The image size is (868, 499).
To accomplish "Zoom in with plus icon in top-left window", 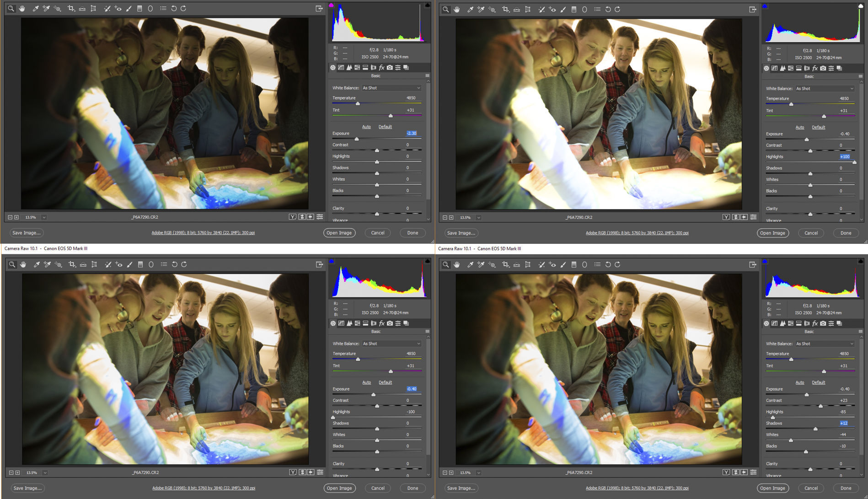I will tap(16, 217).
